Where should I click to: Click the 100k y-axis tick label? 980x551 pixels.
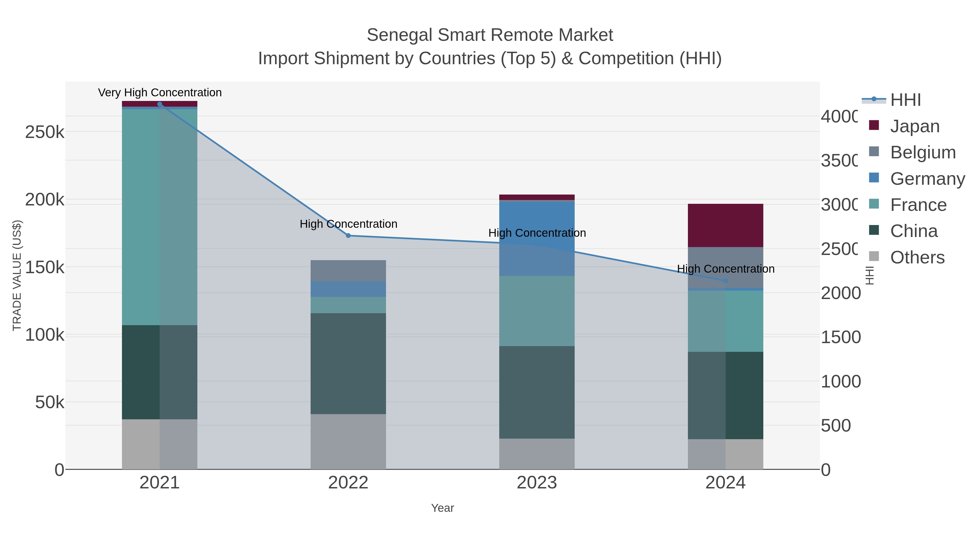coord(45,335)
